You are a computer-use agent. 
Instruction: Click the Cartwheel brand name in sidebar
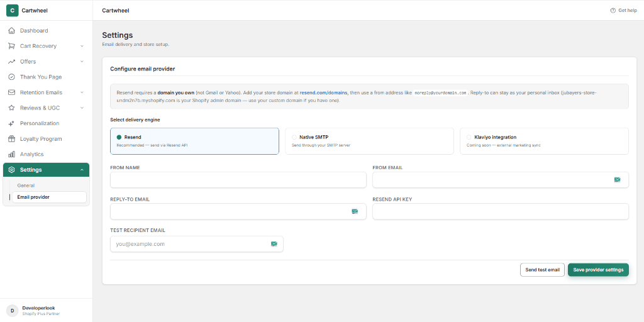pos(35,11)
